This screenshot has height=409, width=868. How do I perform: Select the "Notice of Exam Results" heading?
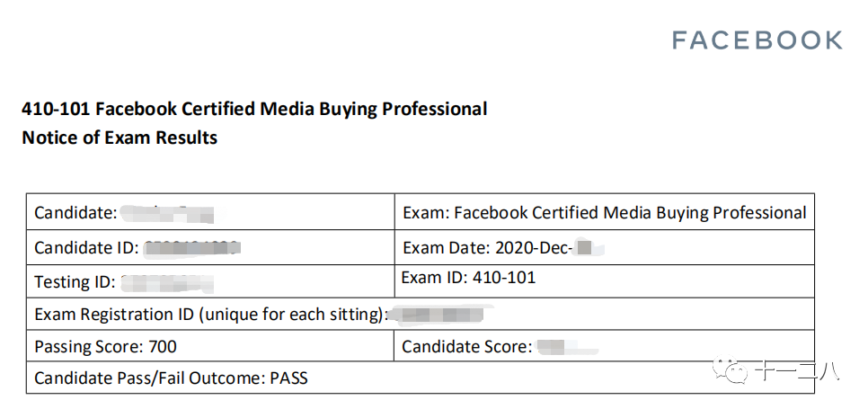120,138
